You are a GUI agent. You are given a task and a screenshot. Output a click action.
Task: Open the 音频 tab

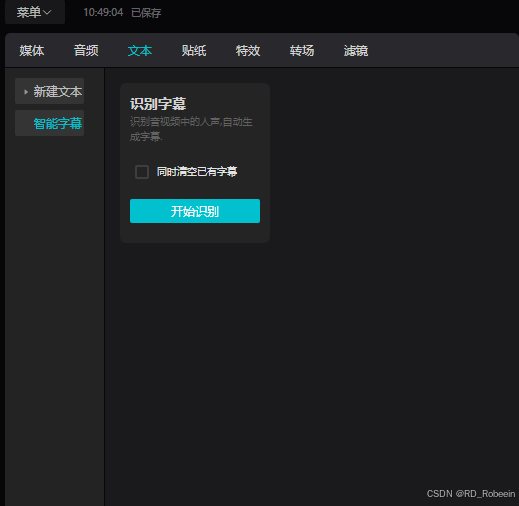[x=86, y=51]
